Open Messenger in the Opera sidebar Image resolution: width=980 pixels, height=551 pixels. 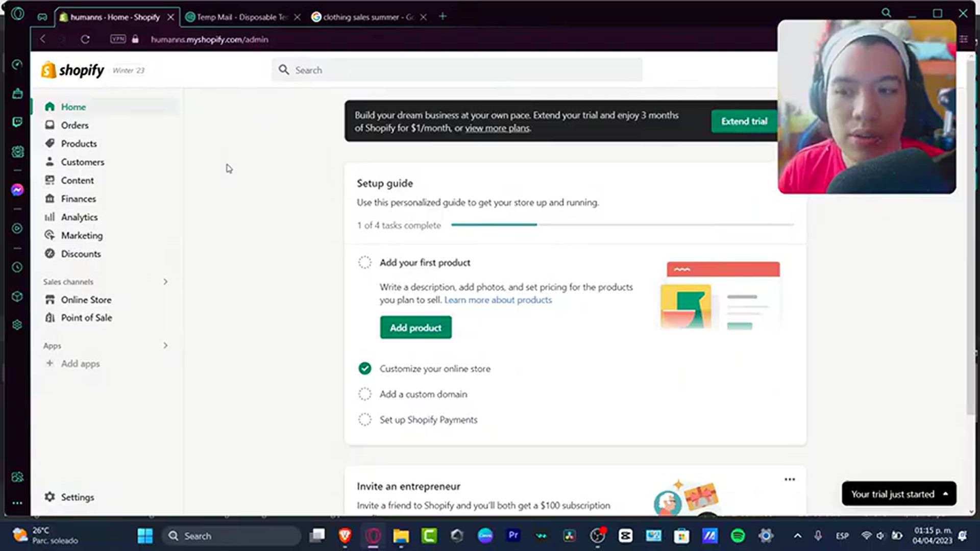[x=17, y=190]
